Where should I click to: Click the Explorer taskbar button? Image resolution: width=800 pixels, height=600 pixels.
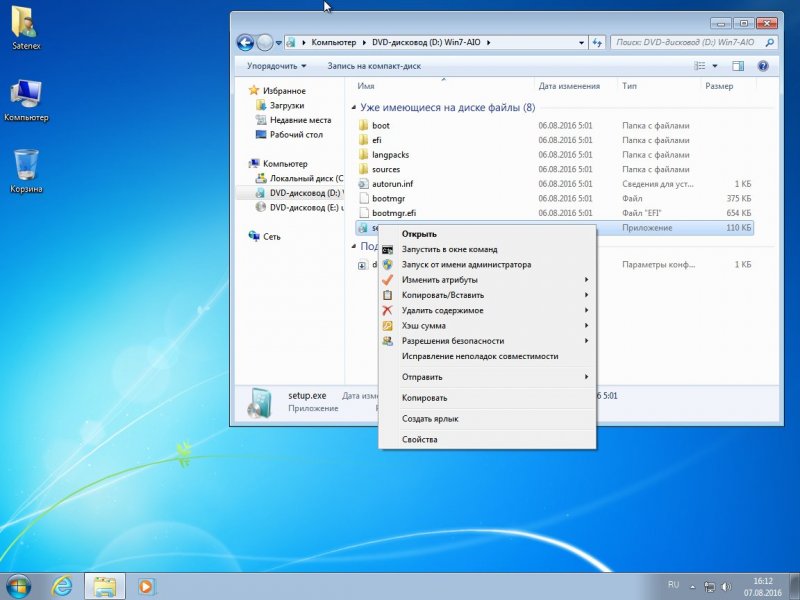coord(105,587)
